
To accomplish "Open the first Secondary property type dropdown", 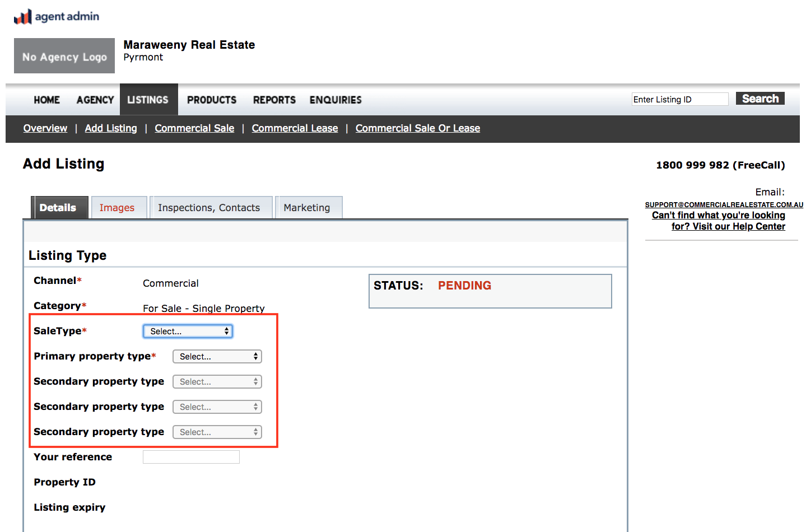I will [217, 381].
